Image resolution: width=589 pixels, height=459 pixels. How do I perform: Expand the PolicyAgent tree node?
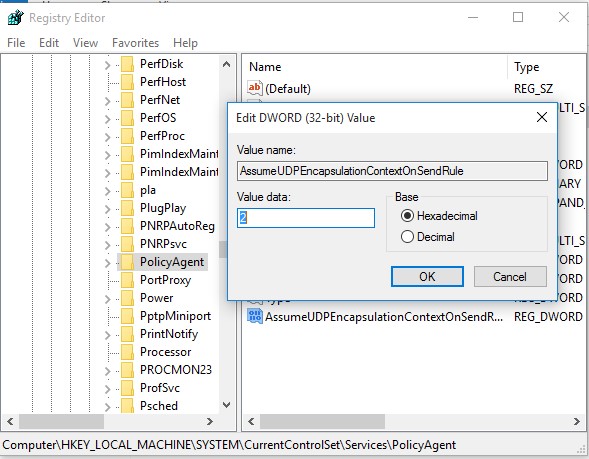point(107,264)
